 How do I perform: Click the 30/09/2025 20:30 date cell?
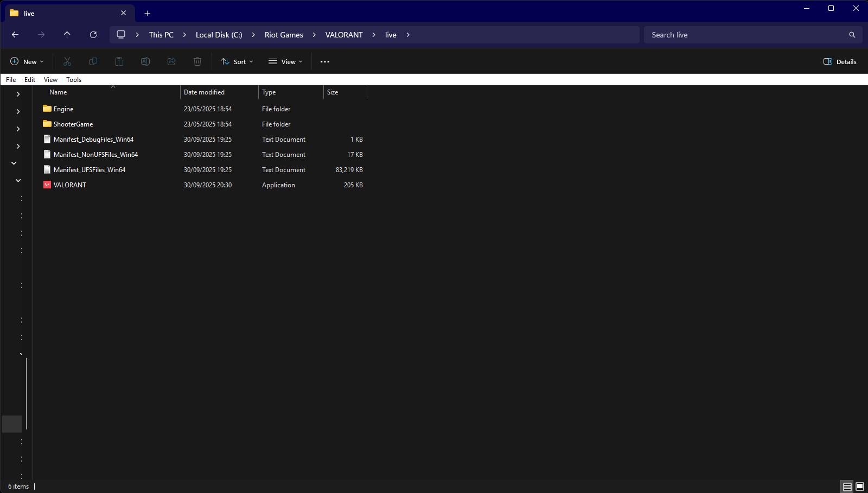click(x=208, y=185)
